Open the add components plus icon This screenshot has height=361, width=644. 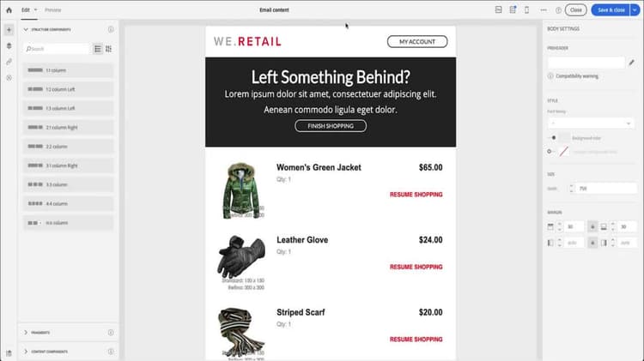(9, 30)
